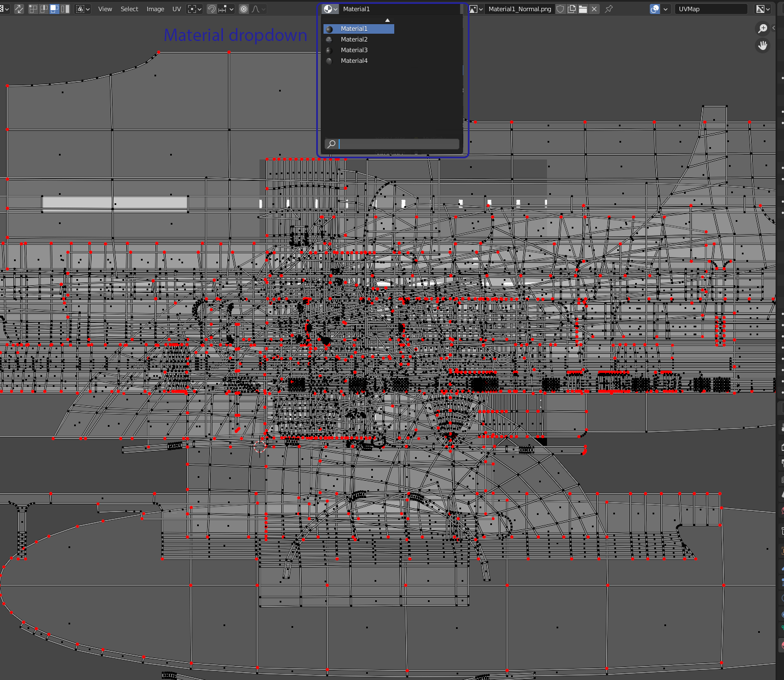The width and height of the screenshot is (784, 680).
Task: Click the pan hand gizmo
Action: pyautogui.click(x=763, y=45)
